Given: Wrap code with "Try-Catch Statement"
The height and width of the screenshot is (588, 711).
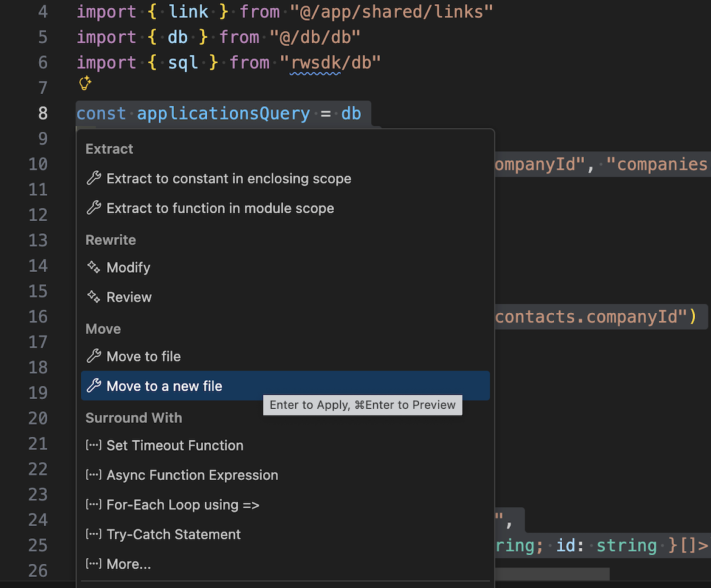Looking at the screenshot, I should (x=173, y=534).
